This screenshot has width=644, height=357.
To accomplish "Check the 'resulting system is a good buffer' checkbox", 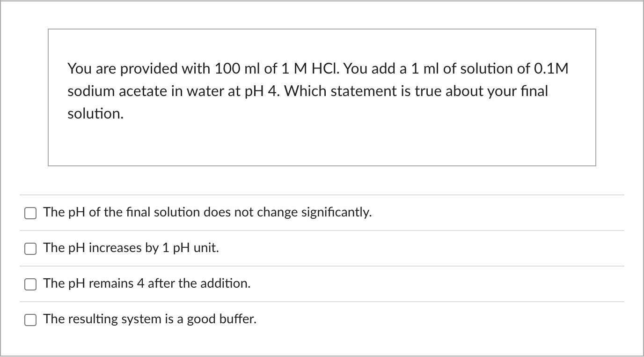I will [30, 320].
